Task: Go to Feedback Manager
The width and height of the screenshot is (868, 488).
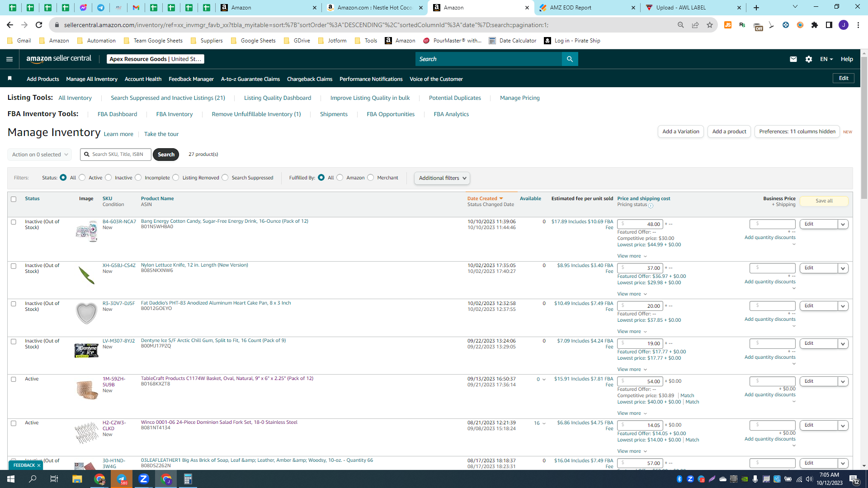Action: [191, 79]
